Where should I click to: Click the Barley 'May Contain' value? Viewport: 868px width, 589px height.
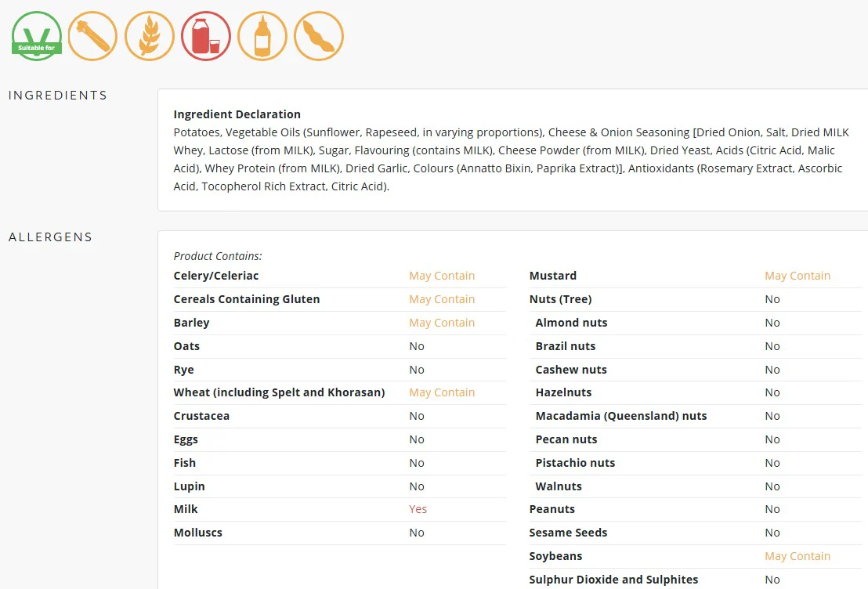click(442, 323)
